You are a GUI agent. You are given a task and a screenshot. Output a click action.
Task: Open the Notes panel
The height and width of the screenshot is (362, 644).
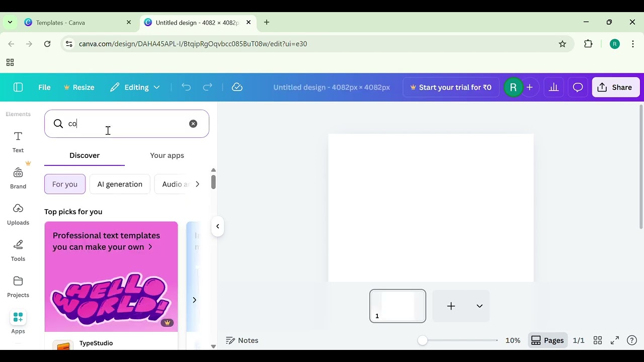(242, 340)
